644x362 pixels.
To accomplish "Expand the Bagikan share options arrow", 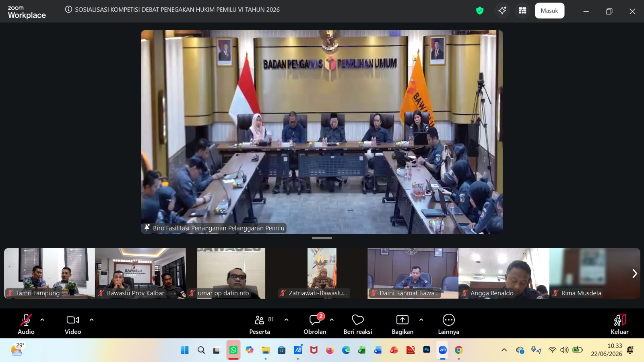I will coord(421,320).
